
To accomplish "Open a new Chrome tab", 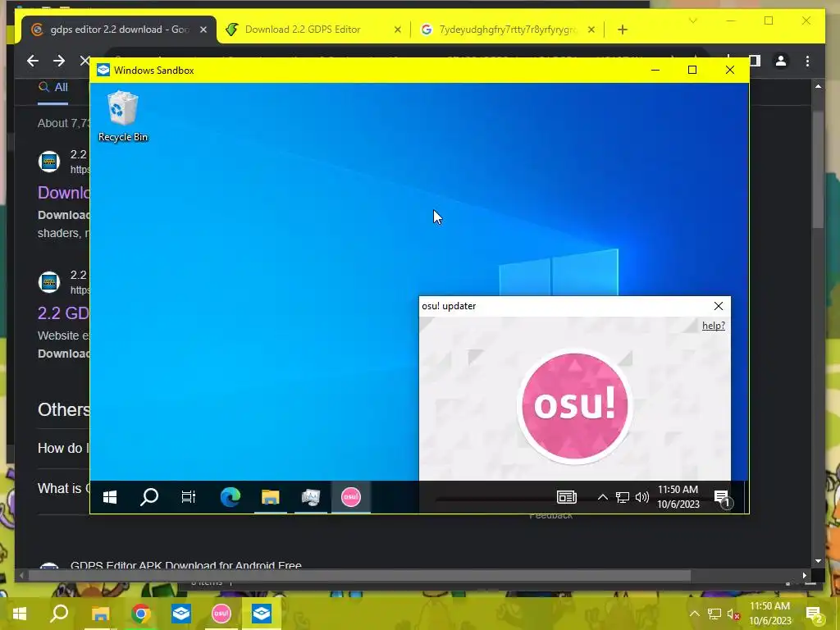I will (622, 30).
